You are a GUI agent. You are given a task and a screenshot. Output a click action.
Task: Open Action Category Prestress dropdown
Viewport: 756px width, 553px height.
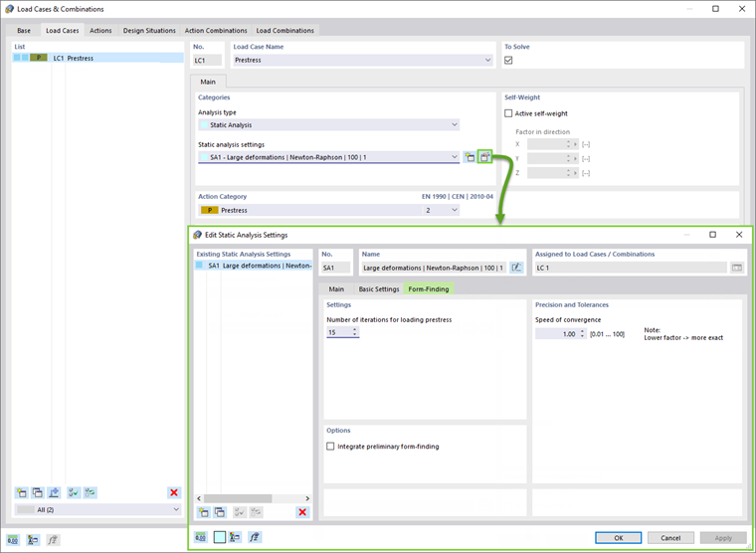(454, 210)
